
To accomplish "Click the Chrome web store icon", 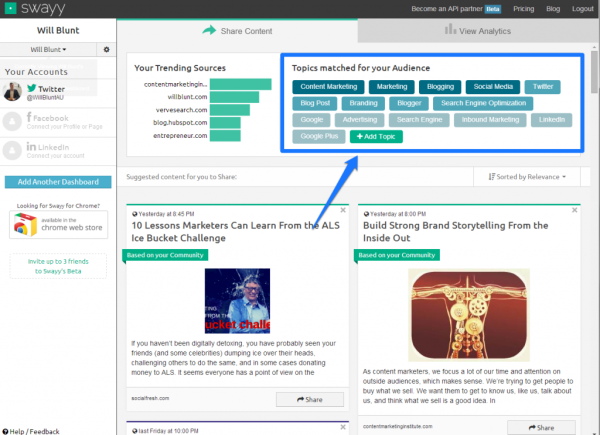I will coord(25,225).
